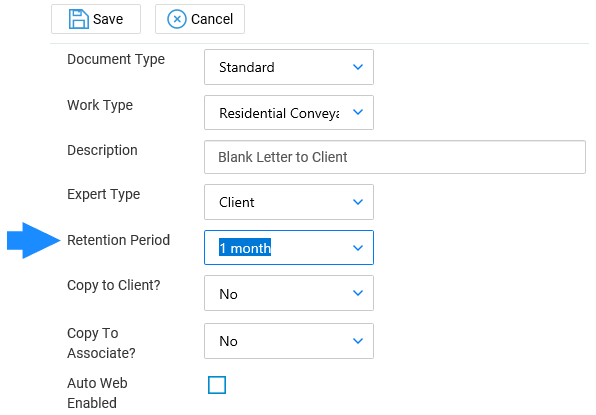Click the floppy disk Save icon
Viewport: 596px width, 415px height.
click(x=79, y=19)
